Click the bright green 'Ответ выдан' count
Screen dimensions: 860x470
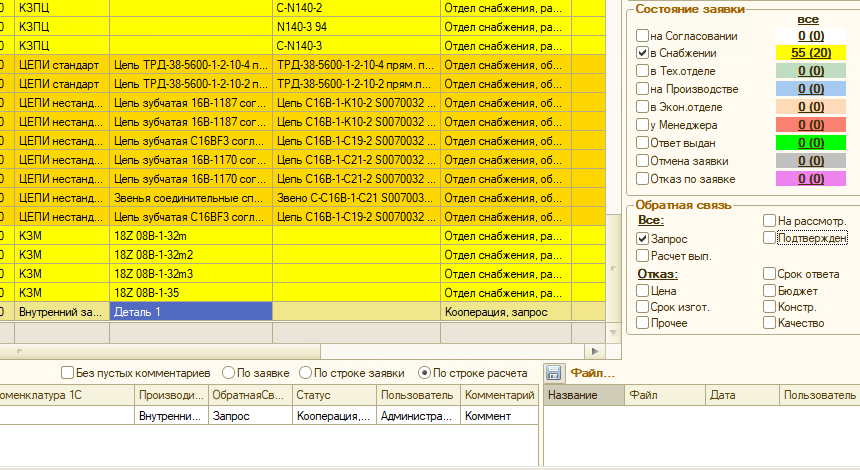coord(811,143)
